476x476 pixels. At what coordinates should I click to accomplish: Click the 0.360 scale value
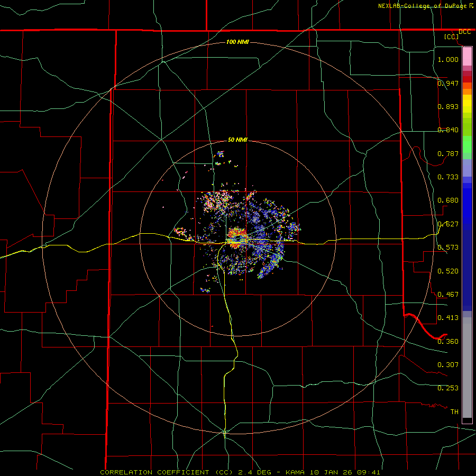[x=448, y=341]
